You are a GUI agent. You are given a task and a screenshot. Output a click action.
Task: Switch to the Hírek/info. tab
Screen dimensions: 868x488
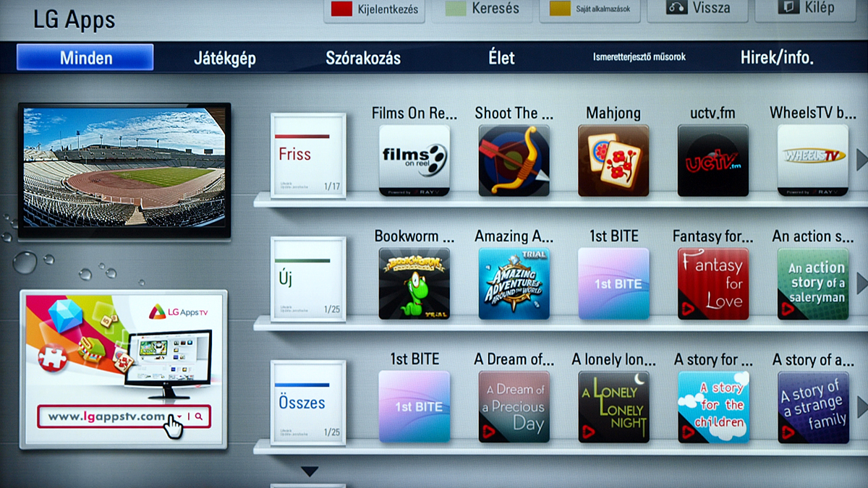pyautogui.click(x=777, y=58)
